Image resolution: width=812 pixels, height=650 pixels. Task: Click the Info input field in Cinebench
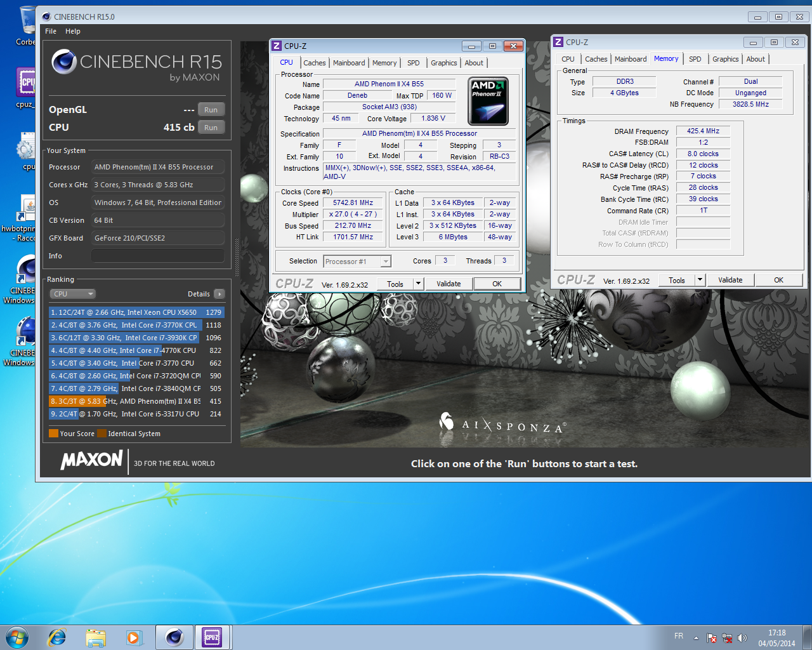tap(158, 256)
